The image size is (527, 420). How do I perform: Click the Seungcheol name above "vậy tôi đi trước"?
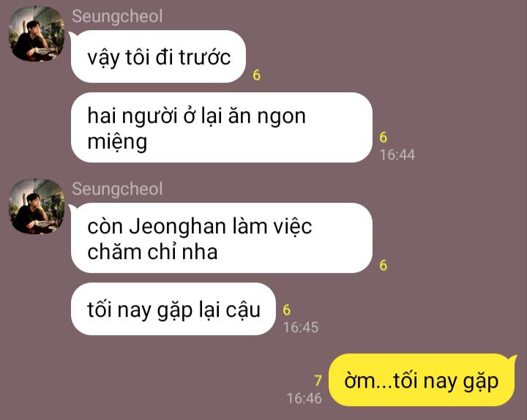117,16
